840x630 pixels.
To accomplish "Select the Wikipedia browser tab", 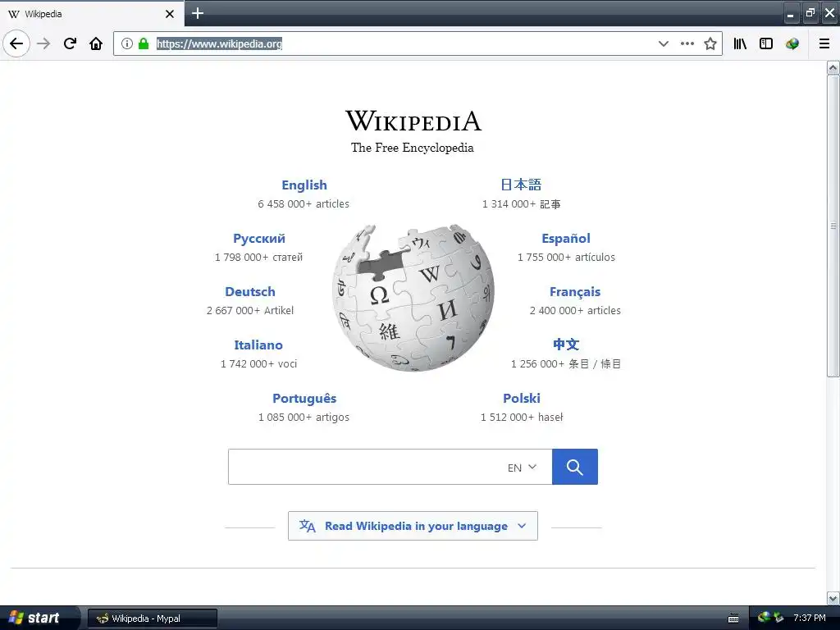I will [92, 14].
